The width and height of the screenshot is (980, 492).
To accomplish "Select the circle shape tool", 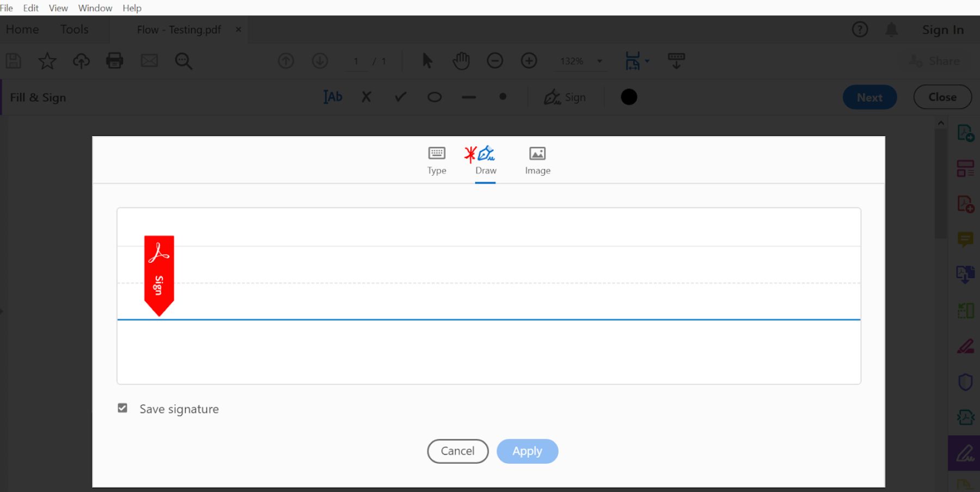I will [x=434, y=97].
